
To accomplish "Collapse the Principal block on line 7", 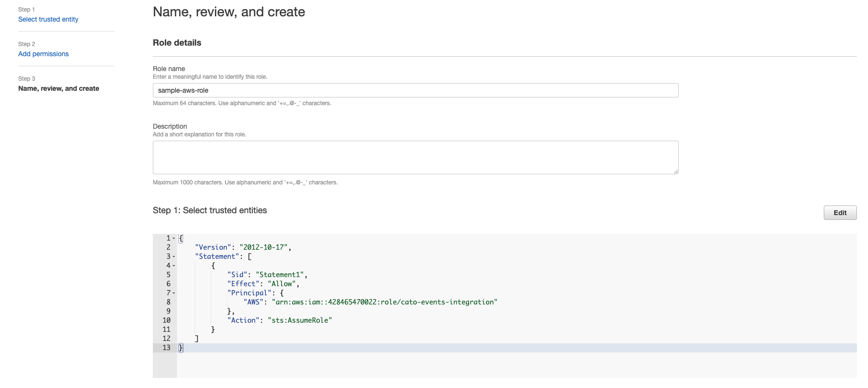I will point(174,293).
